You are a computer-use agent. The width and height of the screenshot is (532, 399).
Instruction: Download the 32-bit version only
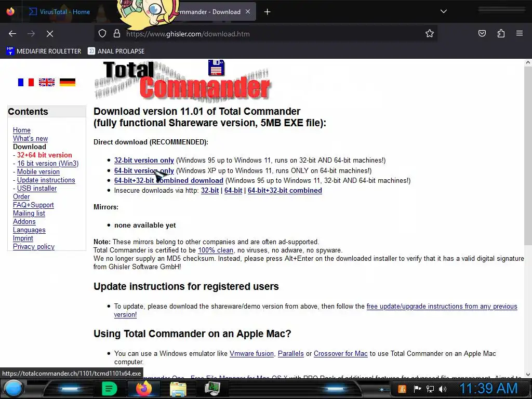(144, 160)
